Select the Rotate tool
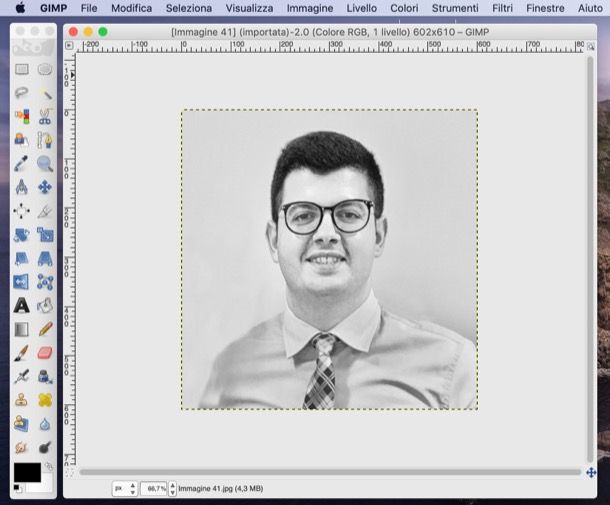Screen dimensions: 610x505 click(x=22, y=235)
